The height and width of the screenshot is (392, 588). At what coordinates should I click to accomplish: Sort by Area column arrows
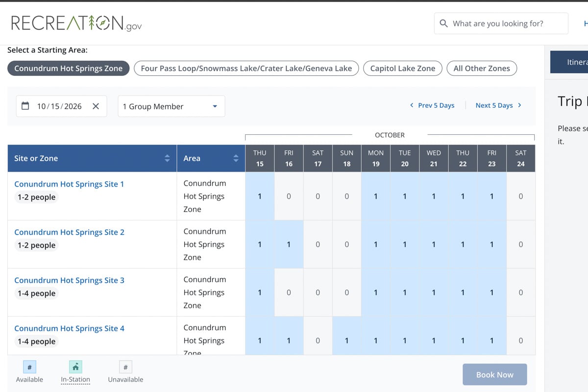coord(236,158)
